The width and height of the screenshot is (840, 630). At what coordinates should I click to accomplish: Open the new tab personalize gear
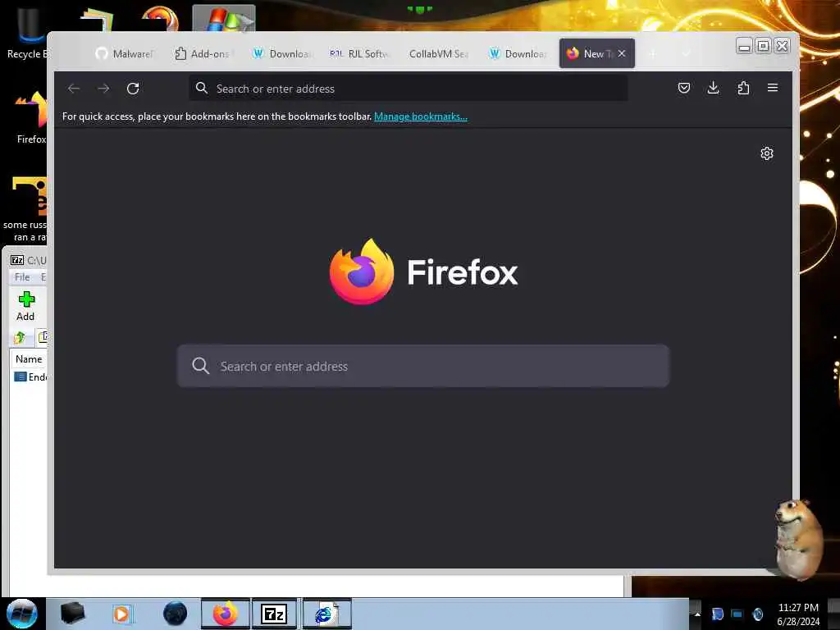point(767,153)
